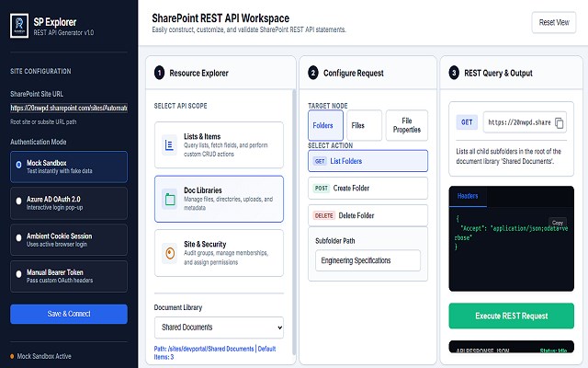The width and height of the screenshot is (588, 368).
Task: Select the Lists & Items API scope card
Action: (x=219, y=145)
